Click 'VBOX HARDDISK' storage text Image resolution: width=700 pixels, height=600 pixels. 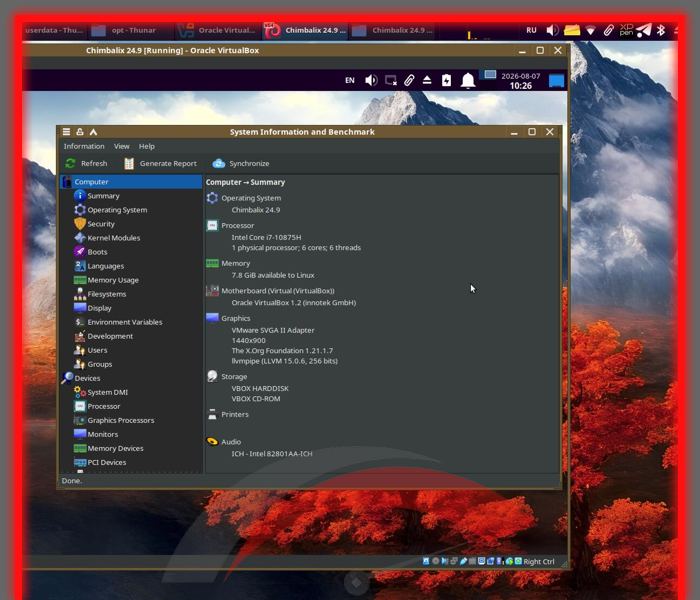[x=260, y=389]
